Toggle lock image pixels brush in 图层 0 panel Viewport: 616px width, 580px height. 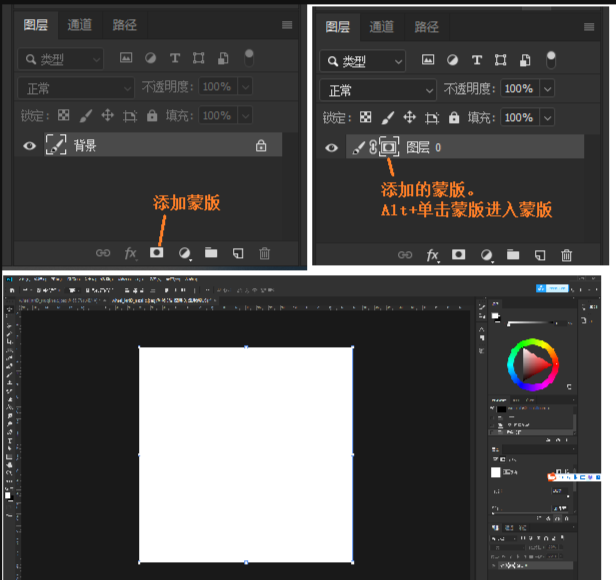tap(388, 117)
